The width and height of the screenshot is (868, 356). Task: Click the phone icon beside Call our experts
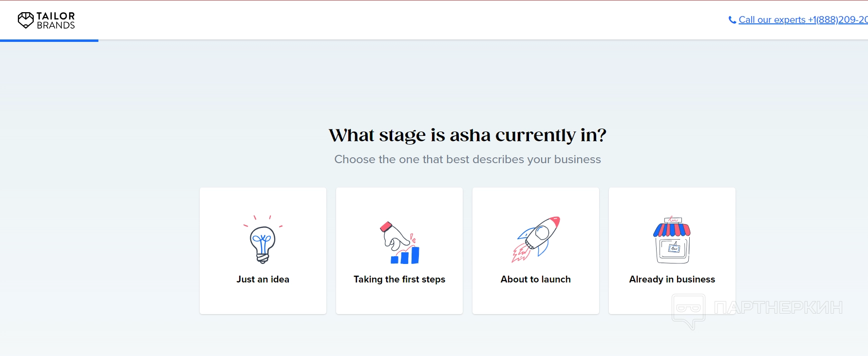click(732, 20)
